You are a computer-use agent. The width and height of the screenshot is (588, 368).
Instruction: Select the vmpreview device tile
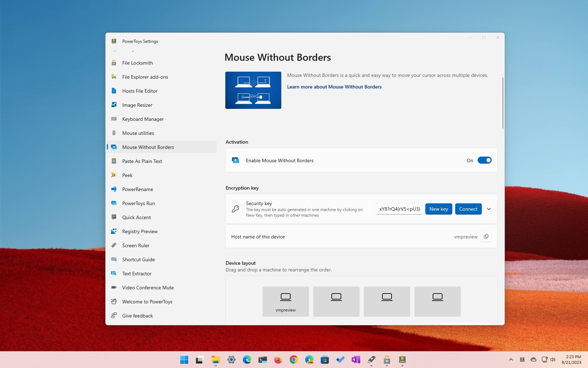285,301
